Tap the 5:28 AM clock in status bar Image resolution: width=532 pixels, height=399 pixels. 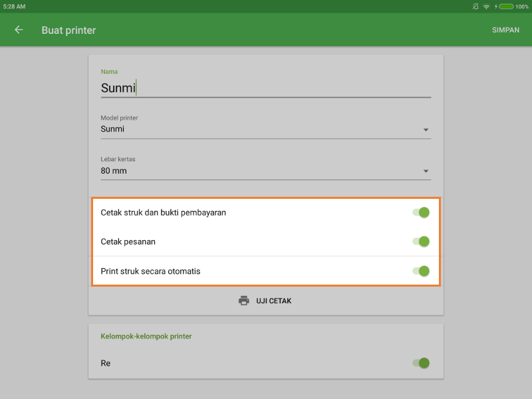pyautogui.click(x=14, y=6)
